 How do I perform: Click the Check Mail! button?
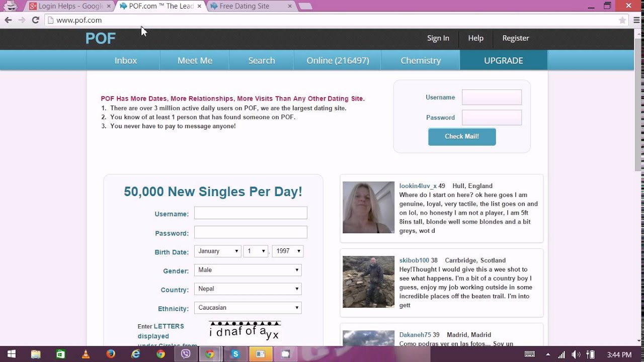coord(462,137)
